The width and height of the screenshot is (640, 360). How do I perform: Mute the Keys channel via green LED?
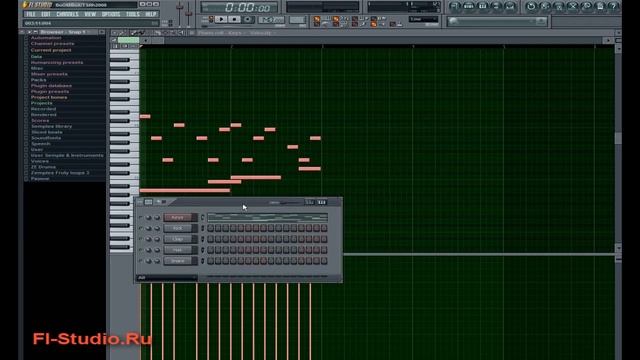(x=140, y=218)
